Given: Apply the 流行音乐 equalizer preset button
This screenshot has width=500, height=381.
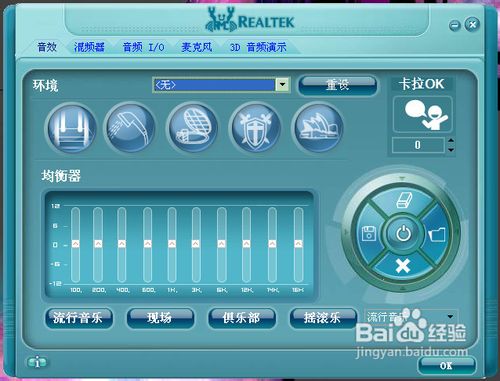Looking at the screenshot, I should 79,318.
